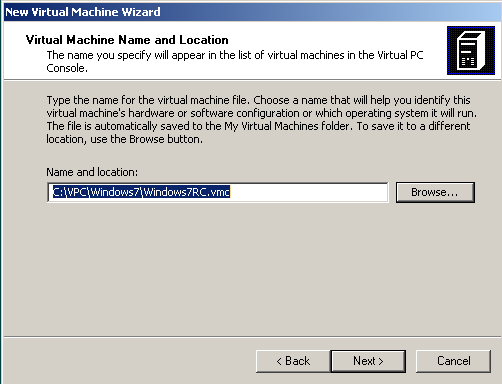Return to previous step with Back

click(293, 361)
